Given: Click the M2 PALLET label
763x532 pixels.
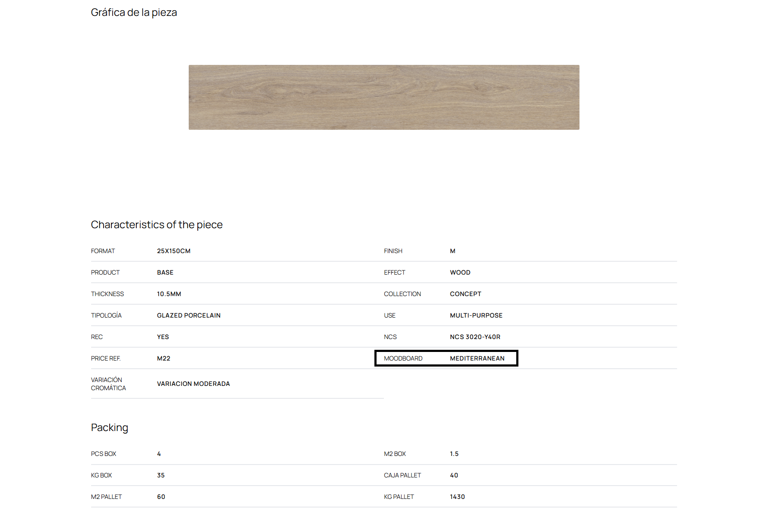Looking at the screenshot, I should [107, 497].
